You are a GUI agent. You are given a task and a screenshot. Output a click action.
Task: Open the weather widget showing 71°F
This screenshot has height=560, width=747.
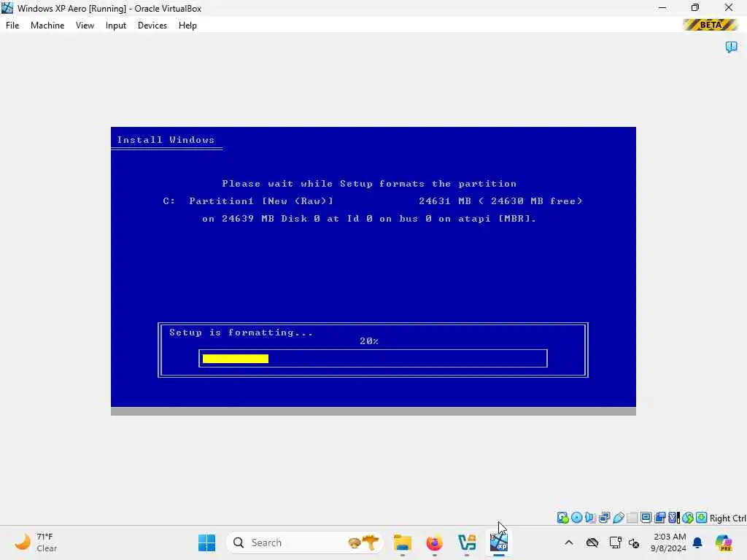tap(36, 542)
